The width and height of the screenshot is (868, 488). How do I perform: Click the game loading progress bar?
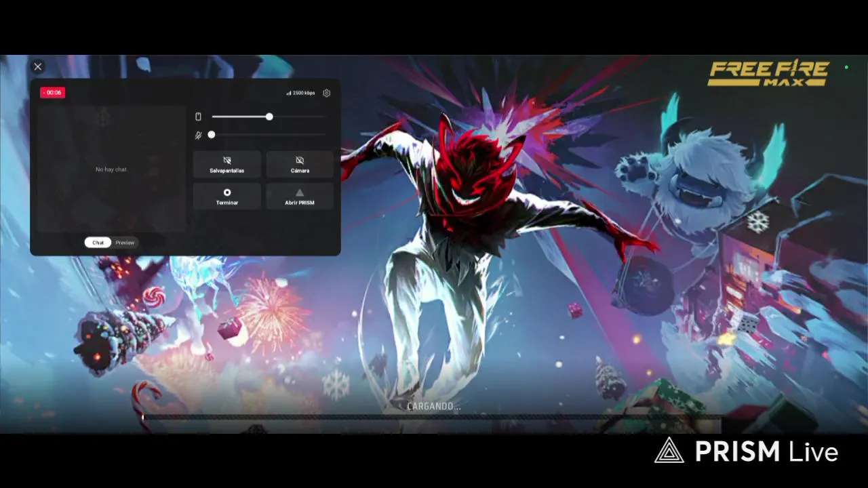pyautogui.click(x=431, y=418)
